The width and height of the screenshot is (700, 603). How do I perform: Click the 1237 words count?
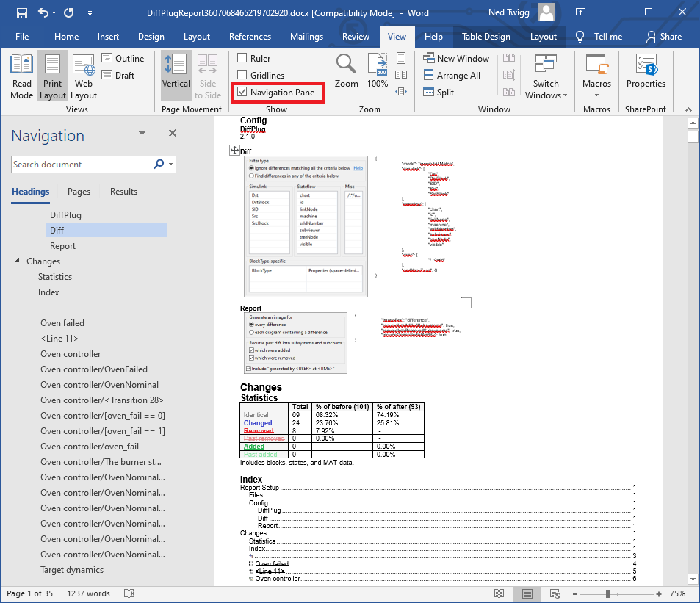coord(88,593)
